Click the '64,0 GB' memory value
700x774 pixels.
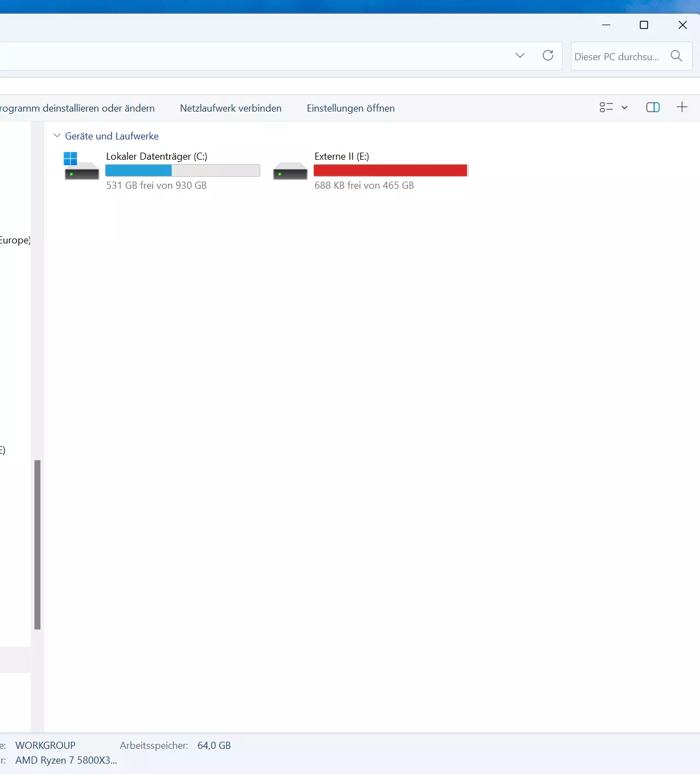(214, 746)
